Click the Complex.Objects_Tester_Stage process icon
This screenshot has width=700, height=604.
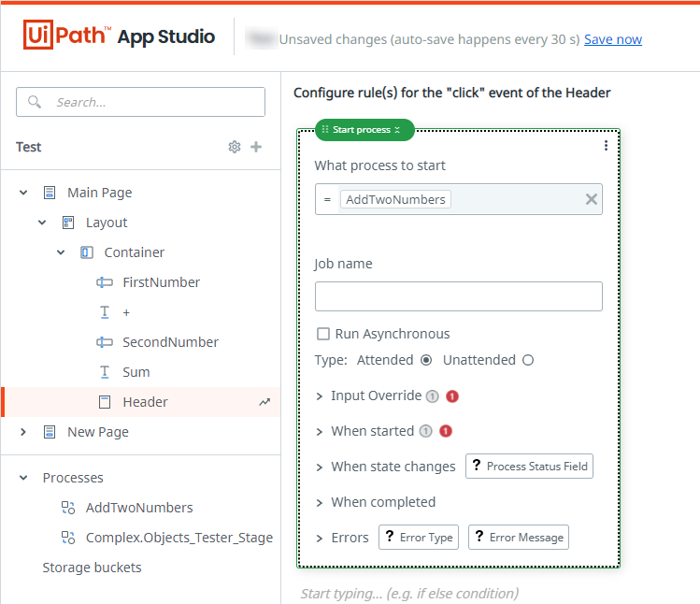(68, 538)
